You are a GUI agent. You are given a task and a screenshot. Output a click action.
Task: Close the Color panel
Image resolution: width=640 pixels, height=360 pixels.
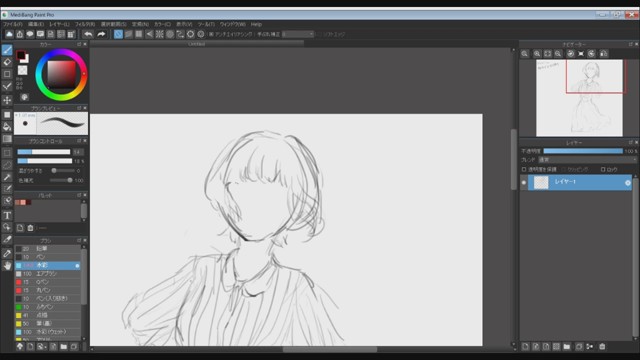pos(85,44)
